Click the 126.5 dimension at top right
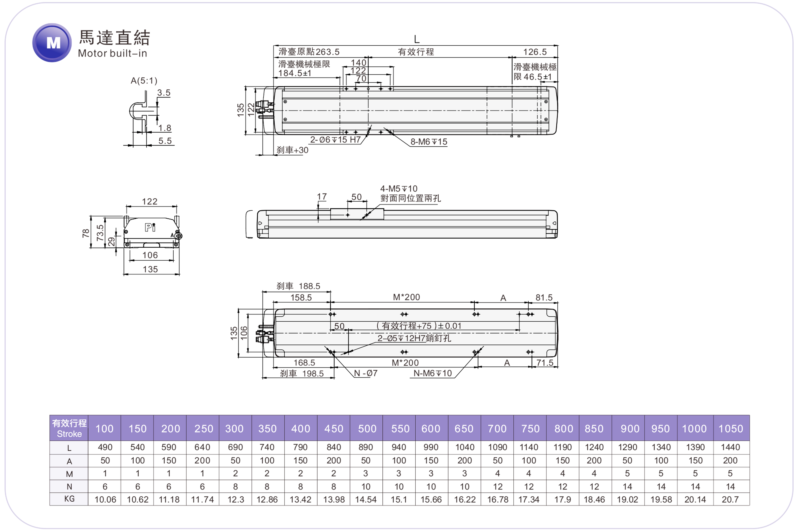 [x=535, y=52]
